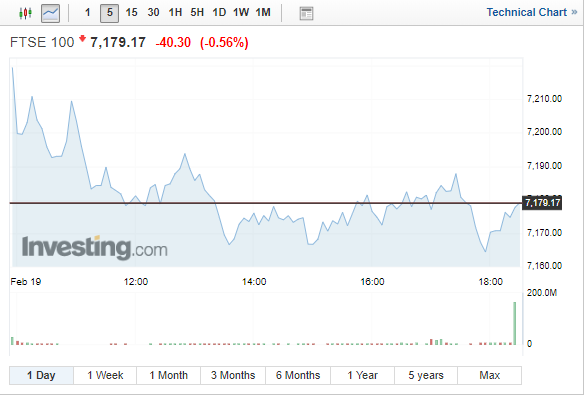
Task: Set interval to 1D
Action: [x=219, y=13]
